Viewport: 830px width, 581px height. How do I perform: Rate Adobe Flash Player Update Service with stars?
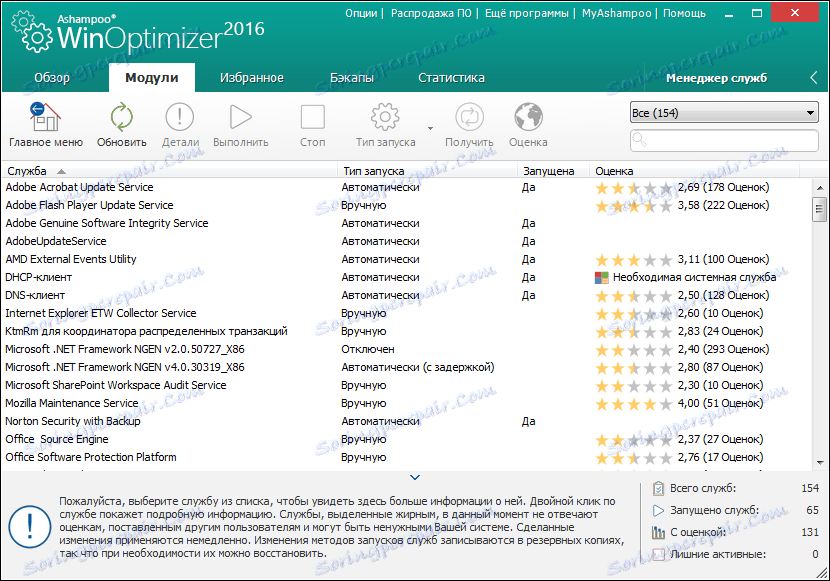click(631, 204)
